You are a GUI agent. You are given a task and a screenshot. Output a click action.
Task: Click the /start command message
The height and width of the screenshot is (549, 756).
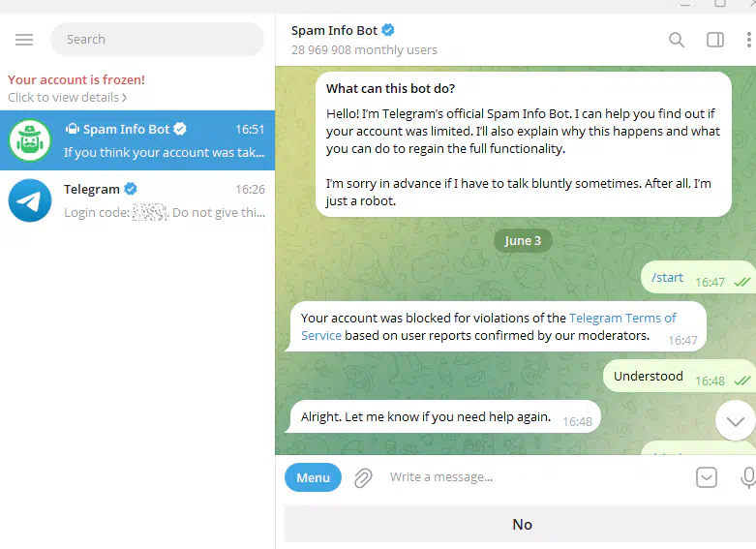[667, 277]
